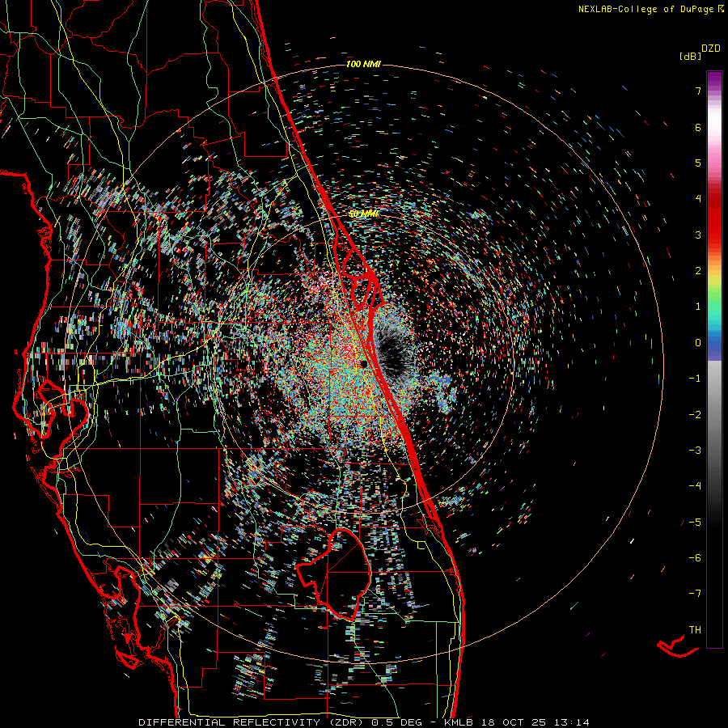Click the 5 value on color scale
This screenshot has width=728, height=728.
coord(698,163)
